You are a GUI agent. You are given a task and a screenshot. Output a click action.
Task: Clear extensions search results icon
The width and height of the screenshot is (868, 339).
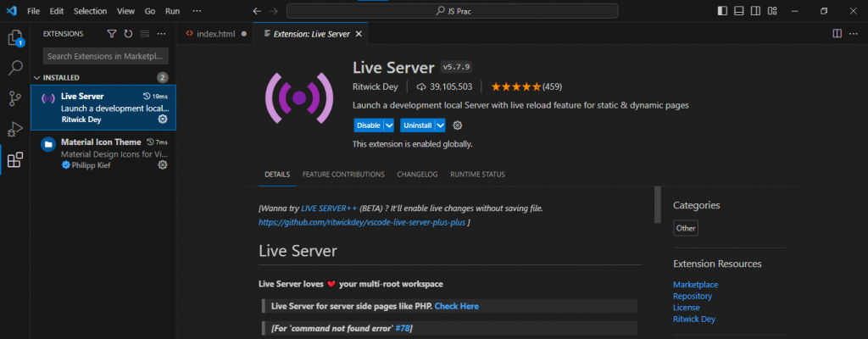(145, 34)
